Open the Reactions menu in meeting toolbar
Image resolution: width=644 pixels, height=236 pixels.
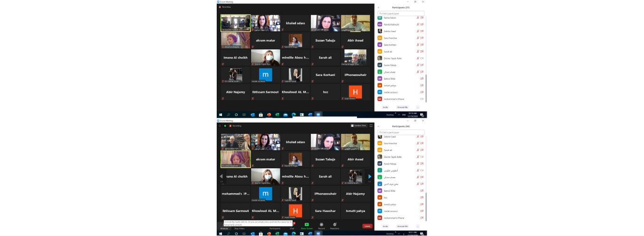(334, 225)
